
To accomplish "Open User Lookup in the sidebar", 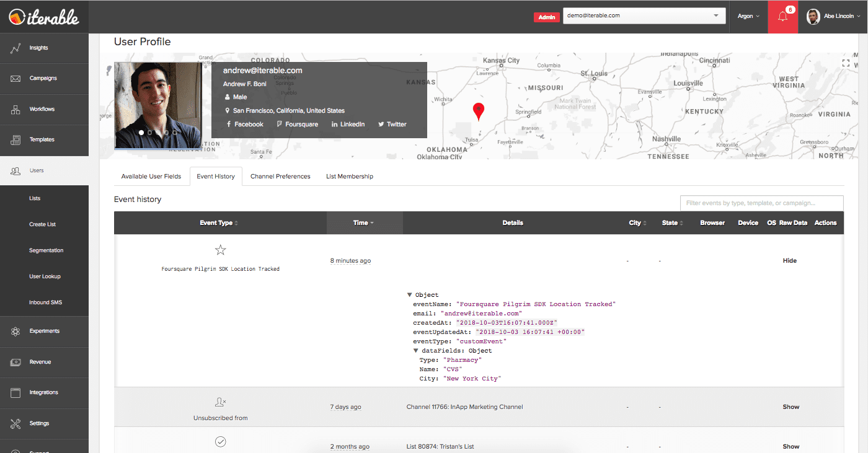I will [x=44, y=276].
